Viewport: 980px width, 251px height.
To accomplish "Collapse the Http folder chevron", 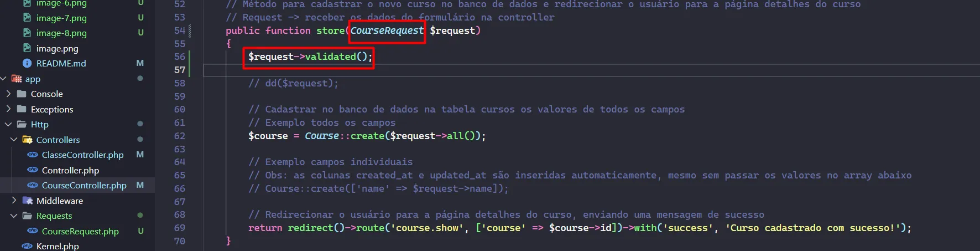I will click(x=8, y=124).
